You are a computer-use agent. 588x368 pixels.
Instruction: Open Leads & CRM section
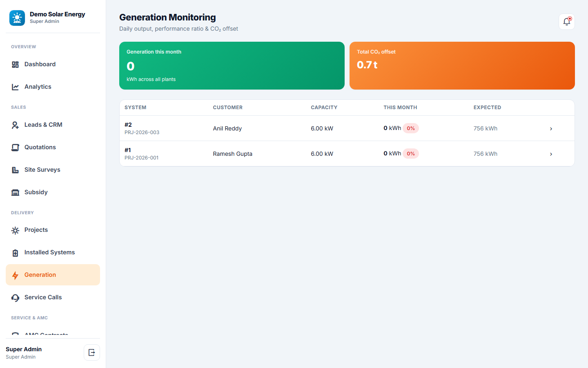click(53, 125)
